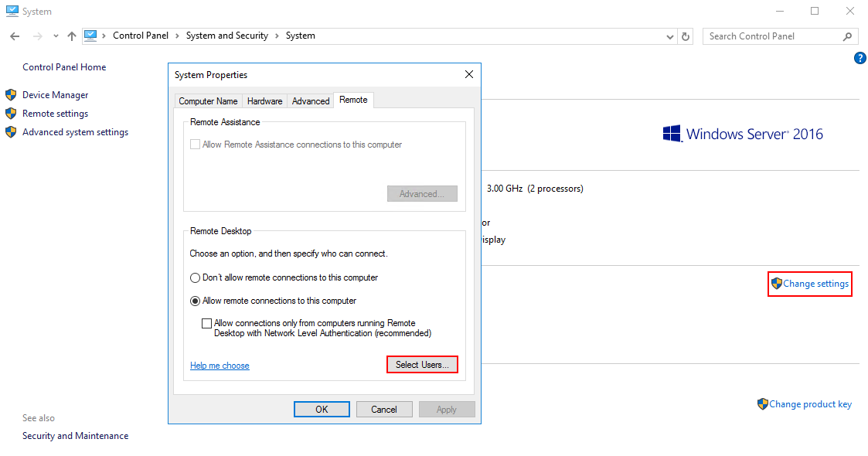The image size is (868, 456).
Task: Click the search magnifier icon
Action: point(847,36)
